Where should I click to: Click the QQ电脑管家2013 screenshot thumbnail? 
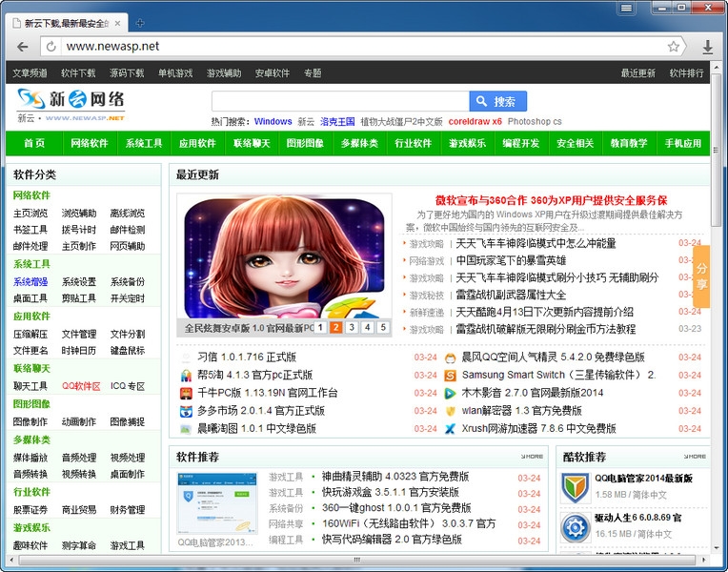217,503
